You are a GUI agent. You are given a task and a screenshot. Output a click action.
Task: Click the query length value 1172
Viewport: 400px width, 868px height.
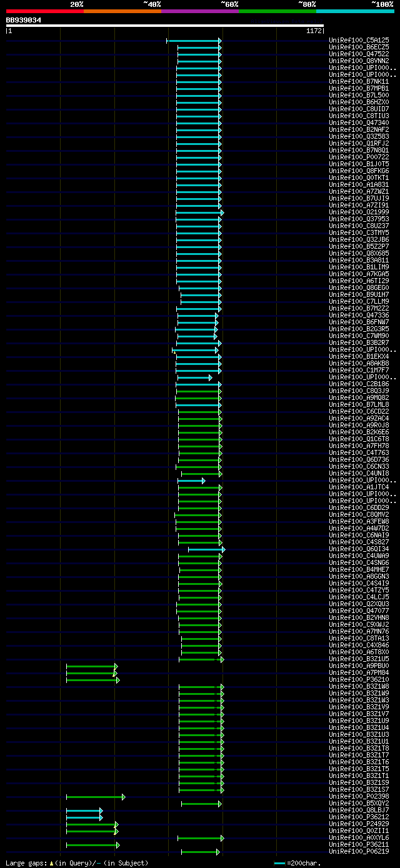(314, 31)
